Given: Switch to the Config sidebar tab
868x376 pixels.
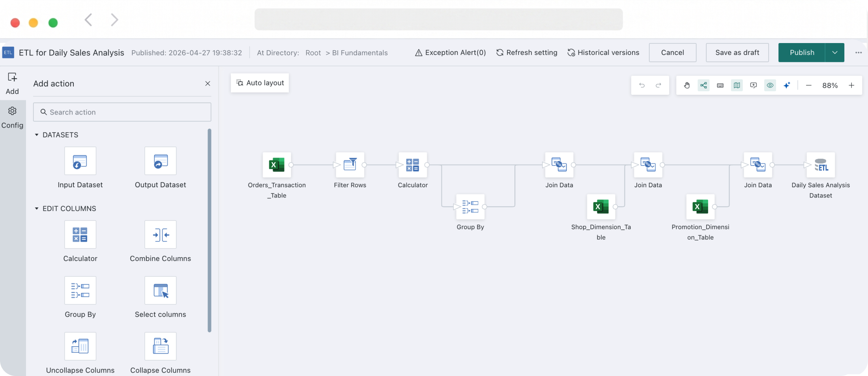Looking at the screenshot, I should (x=12, y=117).
